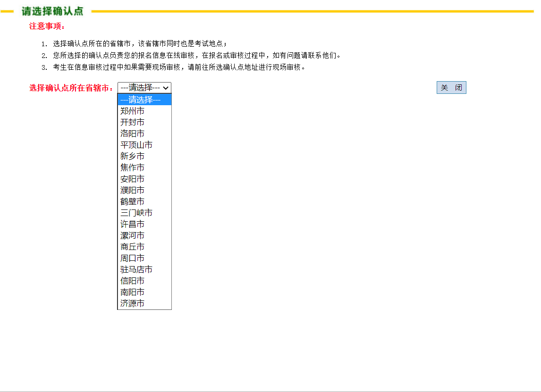Viewport: 541px width, 392px height.
Task: Select 许昌市 from the city list
Action: (x=132, y=224)
